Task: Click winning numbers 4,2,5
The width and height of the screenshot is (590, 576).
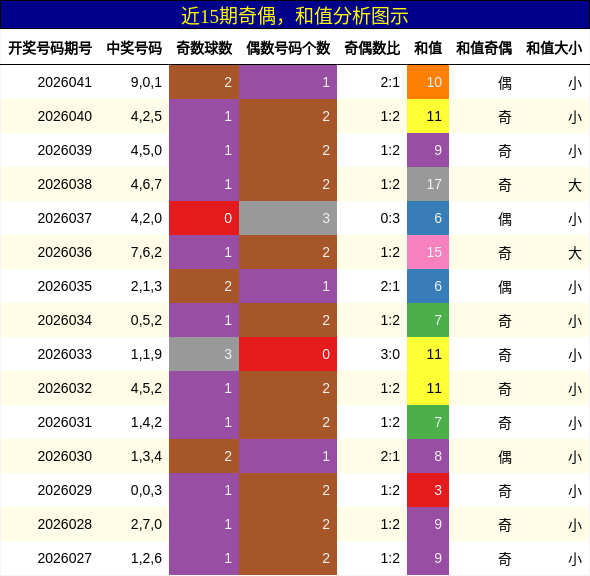Action: point(146,116)
